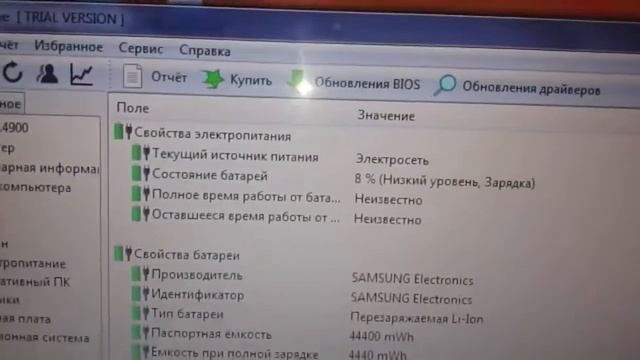Image resolution: width=640 pixels, height=360 pixels.
Task: Open the user profile toolbar icon
Action: [x=47, y=74]
